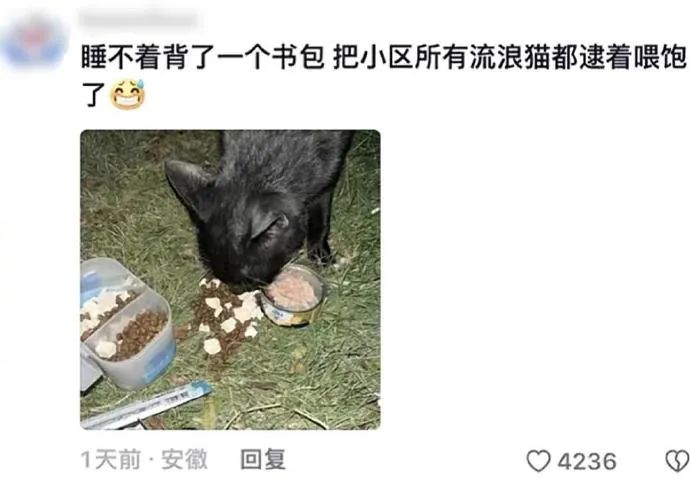
Task: Open the blurred username above the comment
Action: 140,20
